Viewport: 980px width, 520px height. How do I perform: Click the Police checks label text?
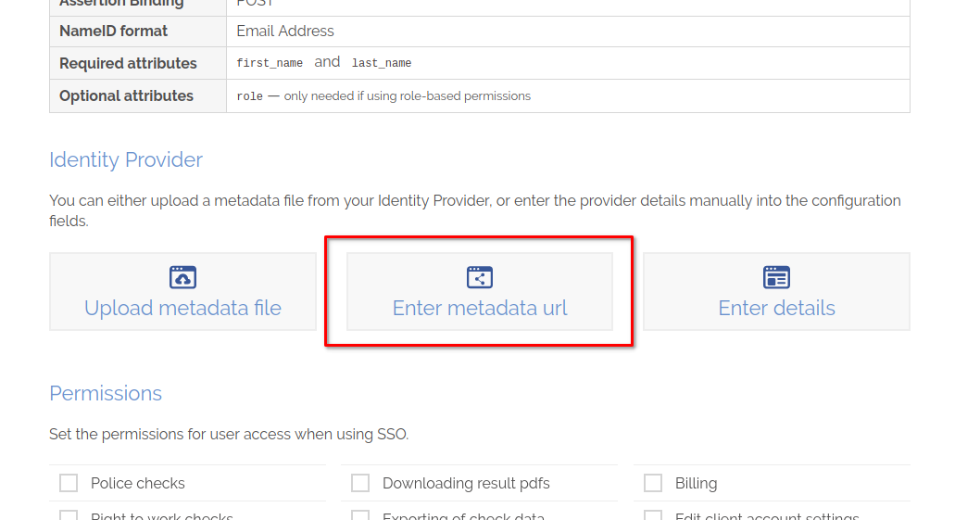(138, 483)
